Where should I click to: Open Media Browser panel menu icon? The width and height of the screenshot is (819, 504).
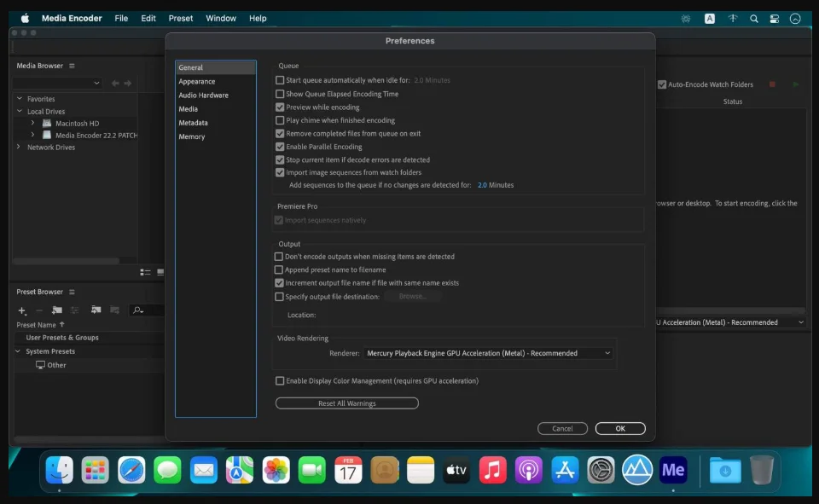click(72, 66)
